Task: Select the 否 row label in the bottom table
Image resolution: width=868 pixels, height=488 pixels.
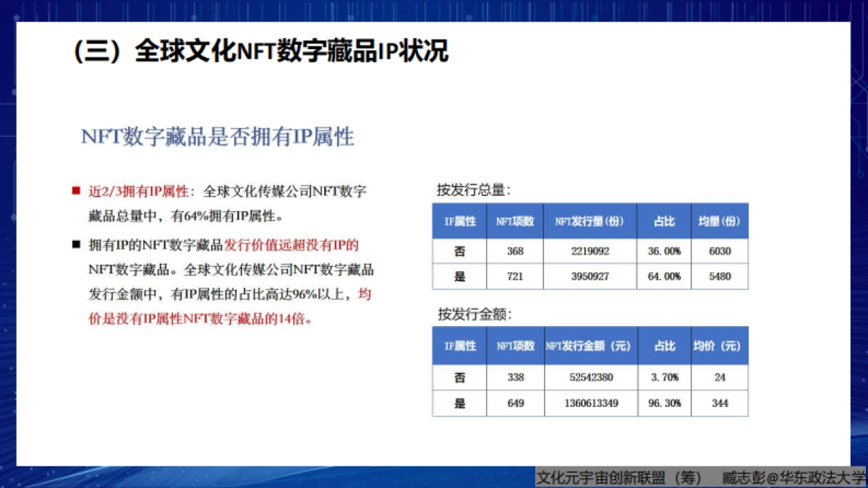Action: click(459, 377)
